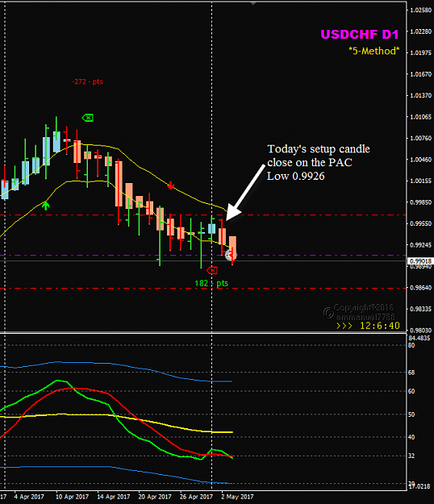Click the 1.00460 price scale label
The width and height of the screenshot is (434, 504).
coord(421,160)
